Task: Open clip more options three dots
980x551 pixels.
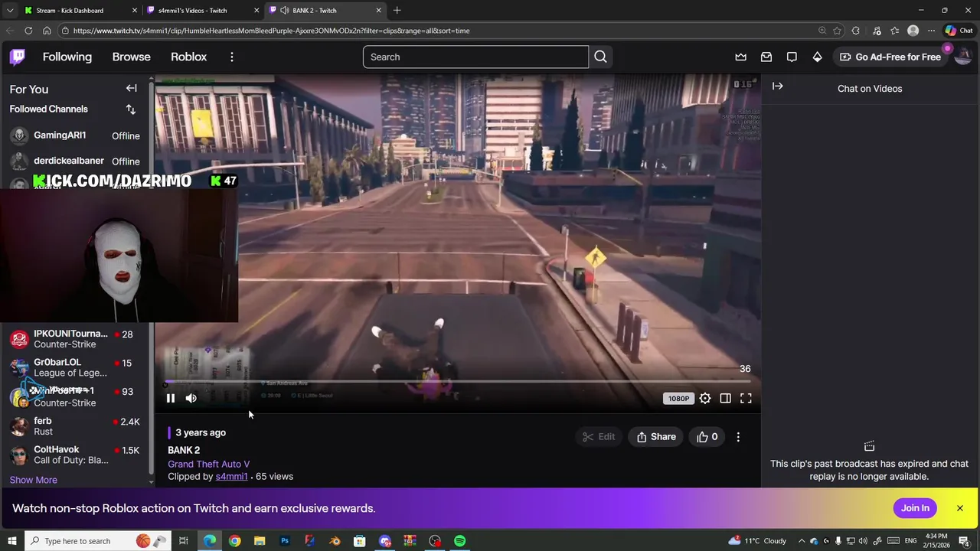Action: [x=738, y=437]
